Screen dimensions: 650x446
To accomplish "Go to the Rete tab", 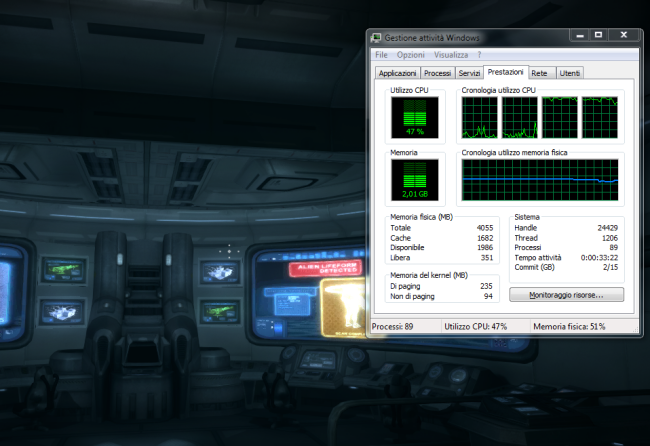I will [x=539, y=73].
